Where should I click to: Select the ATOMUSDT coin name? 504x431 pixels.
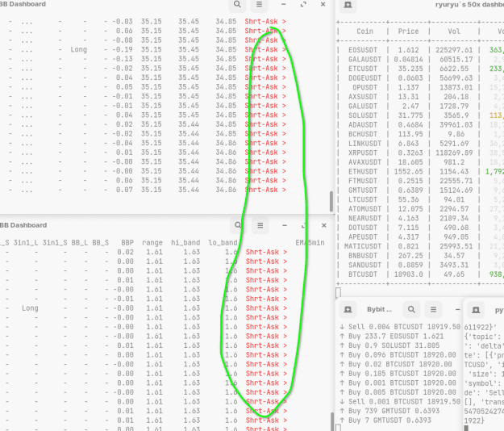pyautogui.click(x=364, y=209)
